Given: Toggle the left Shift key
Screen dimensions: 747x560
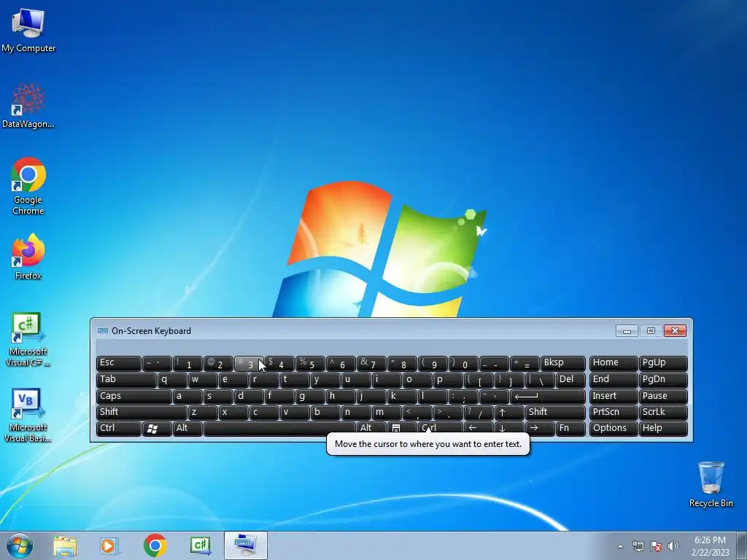Looking at the screenshot, I should coord(142,413).
